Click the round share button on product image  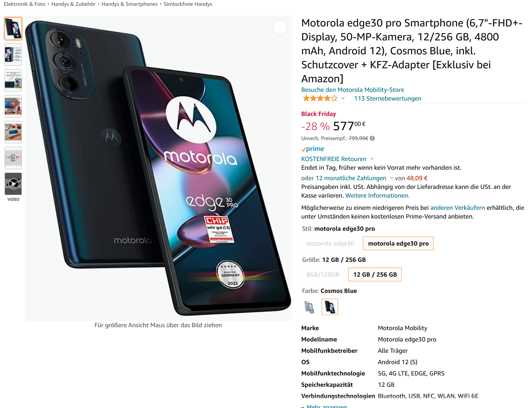pyautogui.click(x=280, y=27)
